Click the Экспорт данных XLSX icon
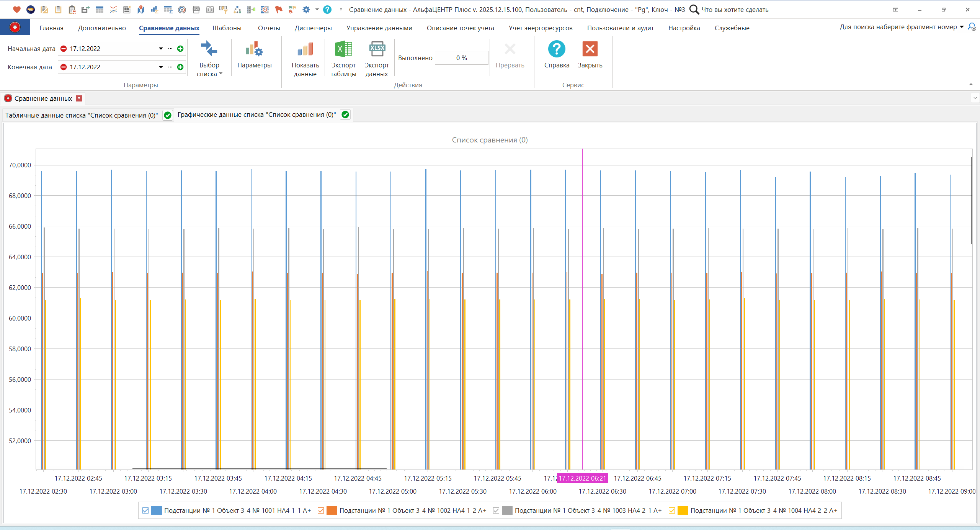 377,49
